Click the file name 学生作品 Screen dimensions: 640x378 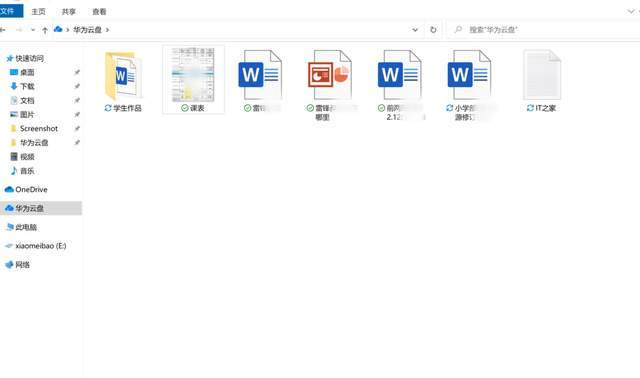click(127, 108)
